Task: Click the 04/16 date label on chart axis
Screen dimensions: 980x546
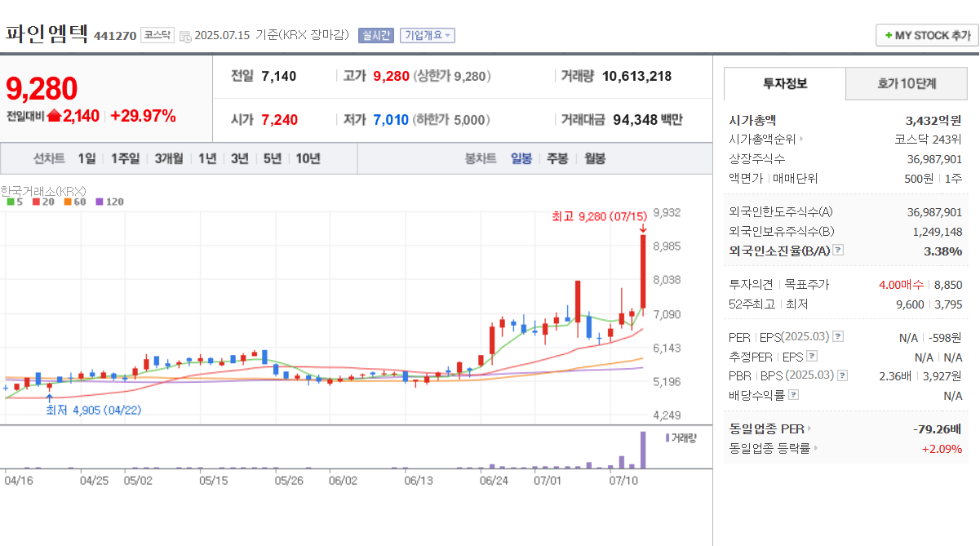Action: point(20,481)
